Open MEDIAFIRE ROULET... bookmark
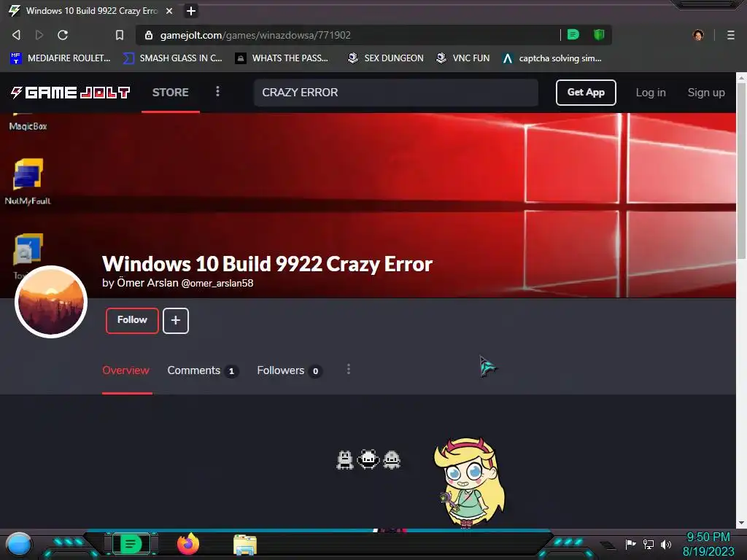This screenshot has width=747, height=560. (60, 58)
